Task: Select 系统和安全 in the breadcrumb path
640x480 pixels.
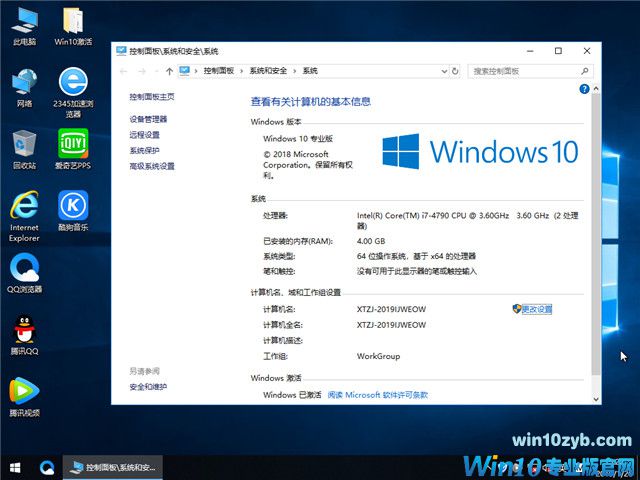Action: [x=269, y=71]
